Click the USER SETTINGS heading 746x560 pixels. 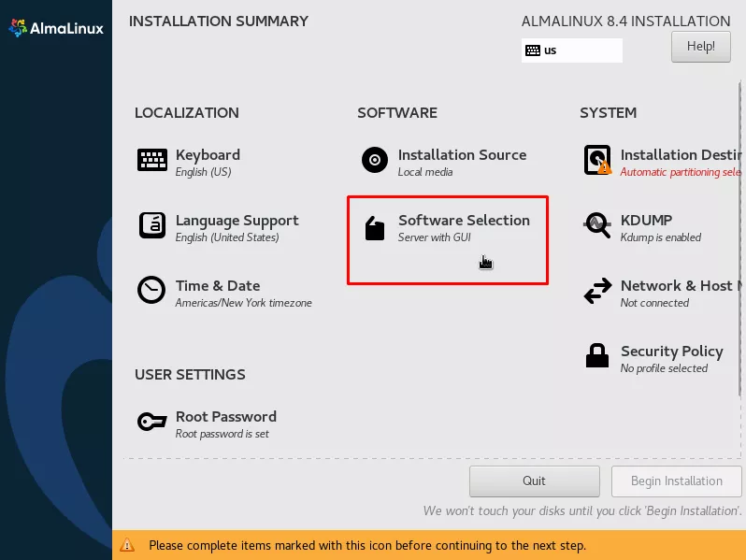pyautogui.click(x=191, y=375)
